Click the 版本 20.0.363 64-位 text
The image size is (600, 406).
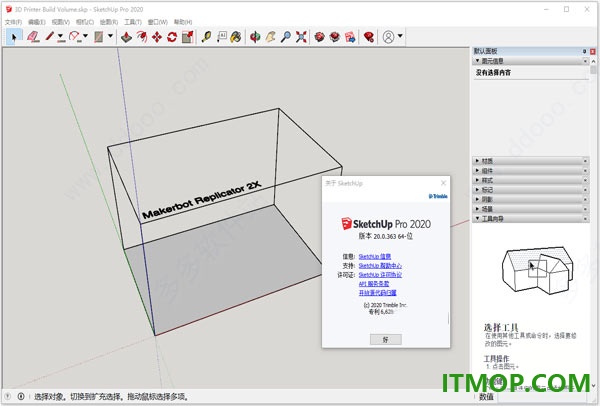click(386, 236)
